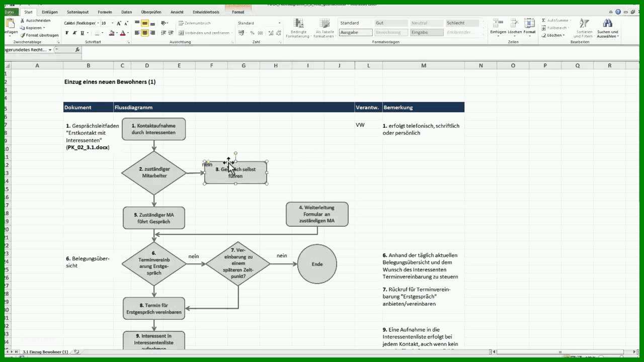Screen dimensions: 644x362
Task: Click the percent style icon
Action: click(253, 33)
